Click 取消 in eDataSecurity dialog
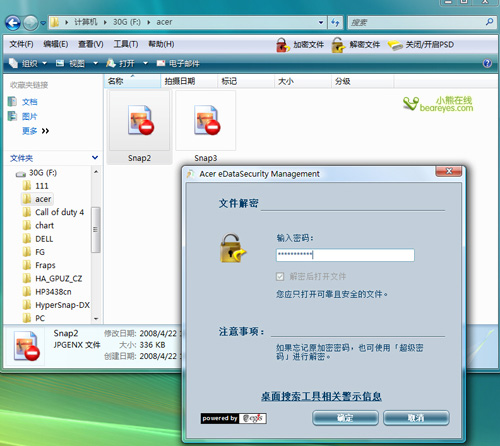The width and height of the screenshot is (500, 446). (x=416, y=418)
